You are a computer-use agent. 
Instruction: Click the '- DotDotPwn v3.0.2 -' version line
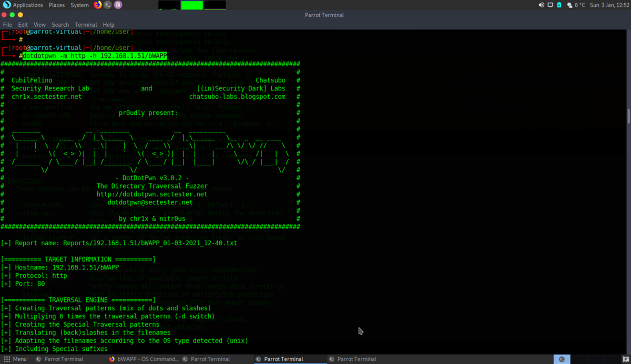coord(151,178)
